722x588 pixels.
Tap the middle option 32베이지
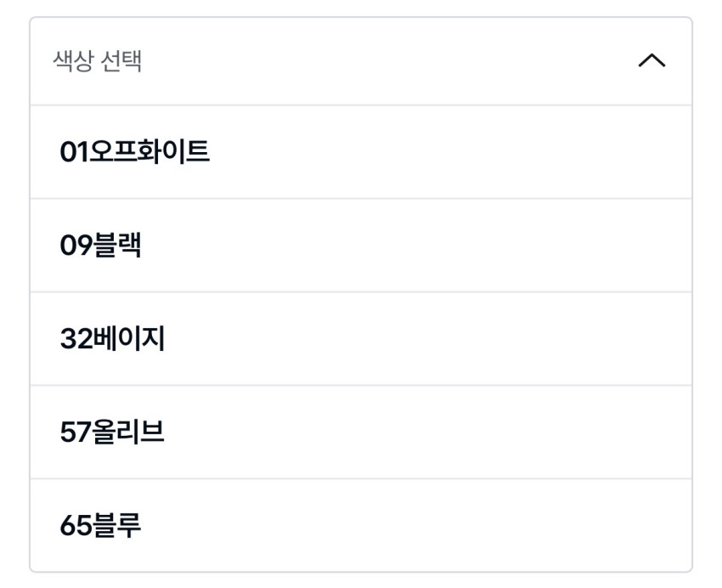click(113, 339)
